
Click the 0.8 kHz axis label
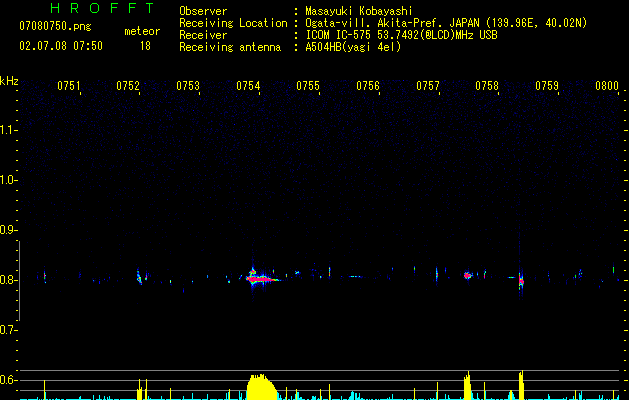click(9, 280)
